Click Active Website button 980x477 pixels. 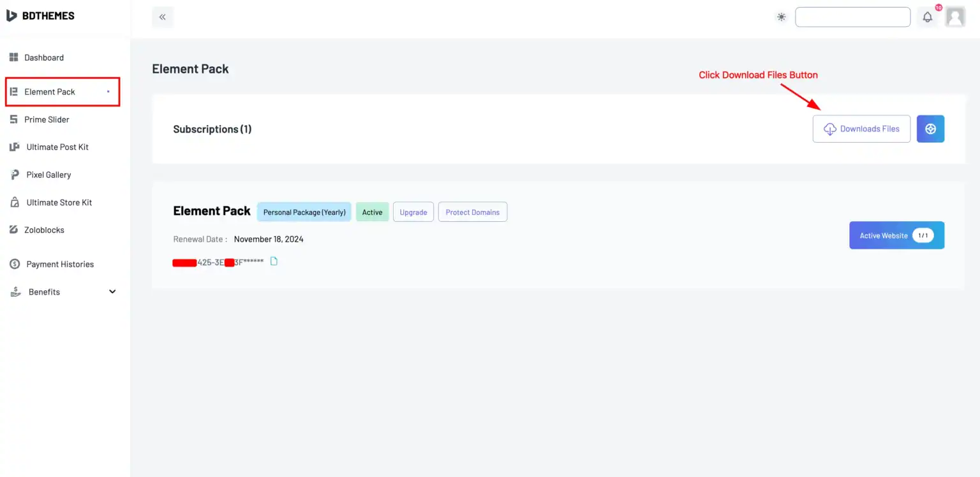point(896,235)
